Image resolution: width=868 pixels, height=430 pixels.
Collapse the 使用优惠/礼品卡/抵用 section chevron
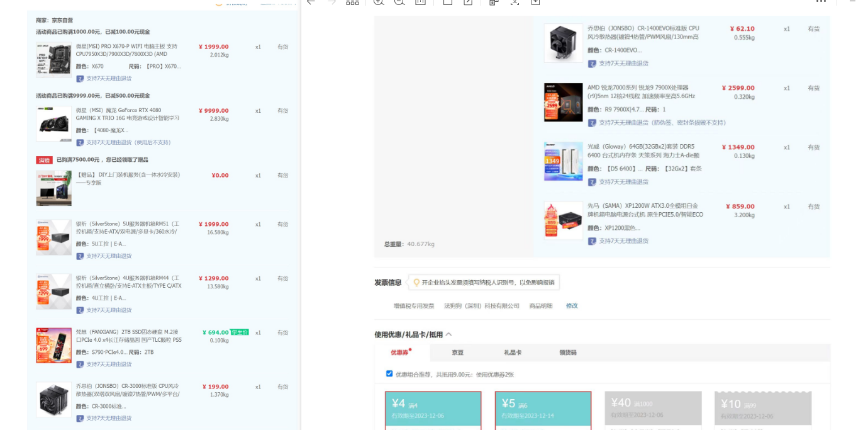point(448,334)
